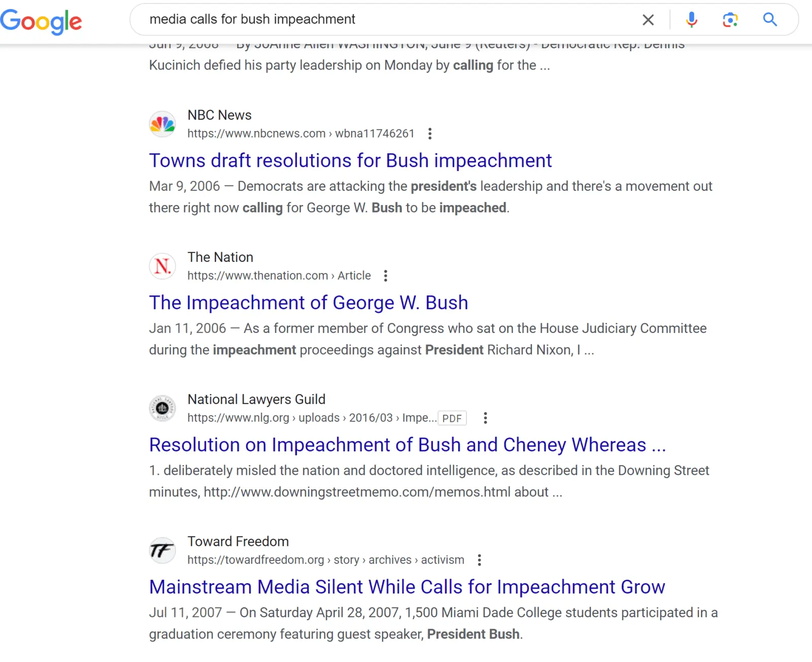The height and width of the screenshot is (662, 812).
Task: Open more options for National Lawyers Guild result
Action: coord(485,418)
